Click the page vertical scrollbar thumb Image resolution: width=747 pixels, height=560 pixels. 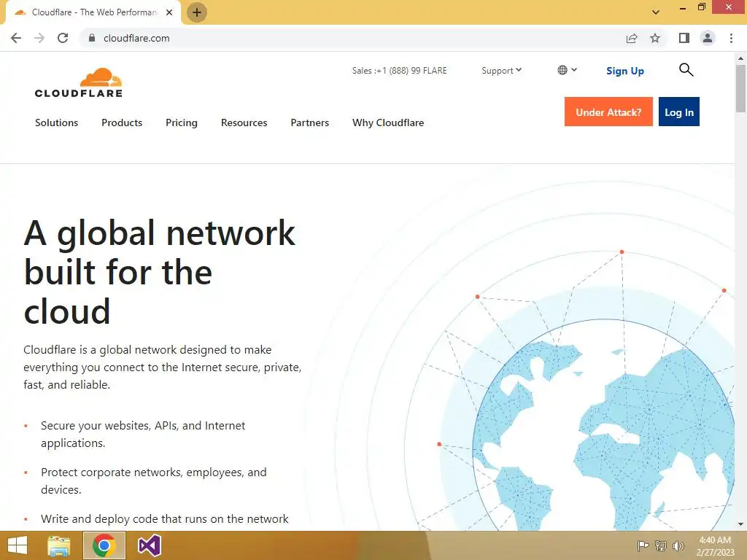(x=740, y=88)
